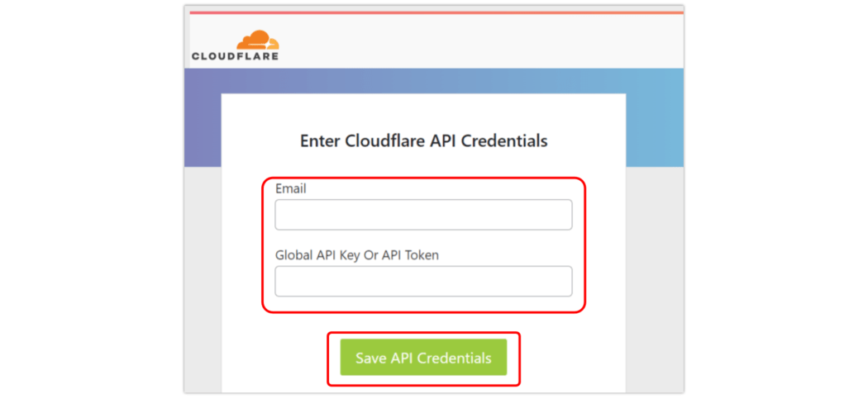
Task: Click the gray page background left of the form
Action: 203,277
